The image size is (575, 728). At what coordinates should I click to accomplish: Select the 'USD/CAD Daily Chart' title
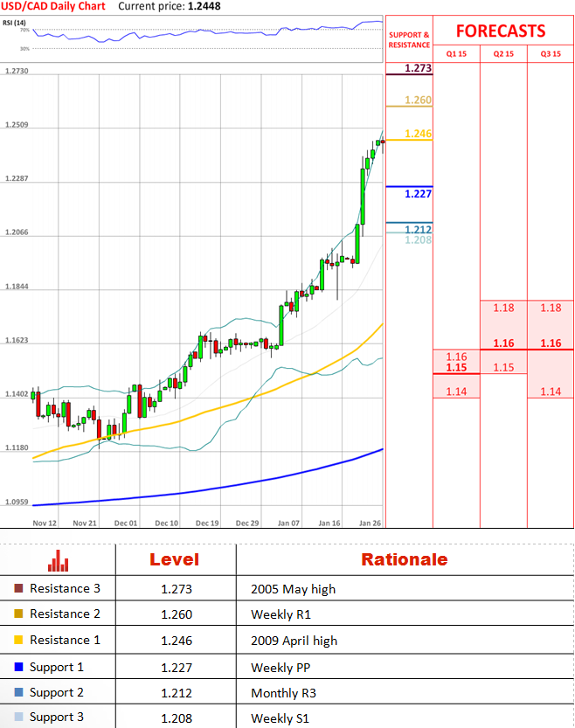53,6
